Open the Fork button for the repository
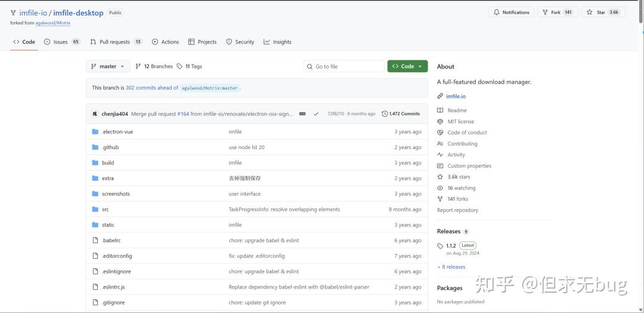The width and height of the screenshot is (644, 313). 558,13
